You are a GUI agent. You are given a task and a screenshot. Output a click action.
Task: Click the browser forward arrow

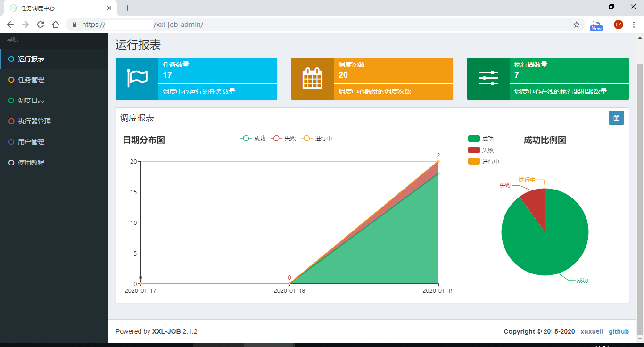25,25
